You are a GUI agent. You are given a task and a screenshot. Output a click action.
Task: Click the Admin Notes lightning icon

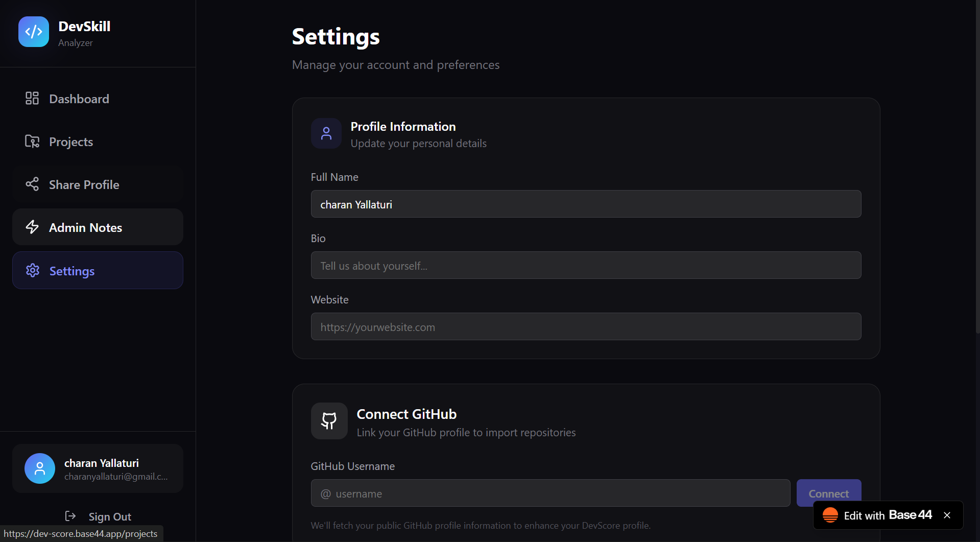32,227
